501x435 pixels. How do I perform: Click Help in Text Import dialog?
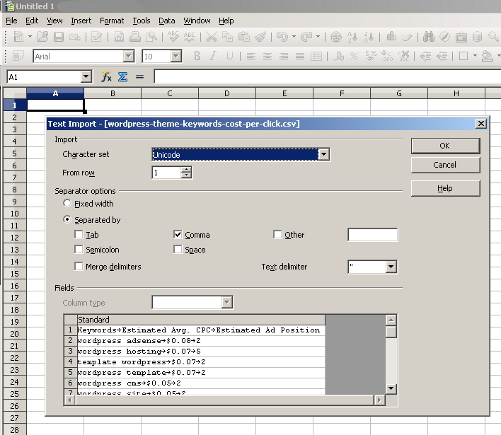445,188
